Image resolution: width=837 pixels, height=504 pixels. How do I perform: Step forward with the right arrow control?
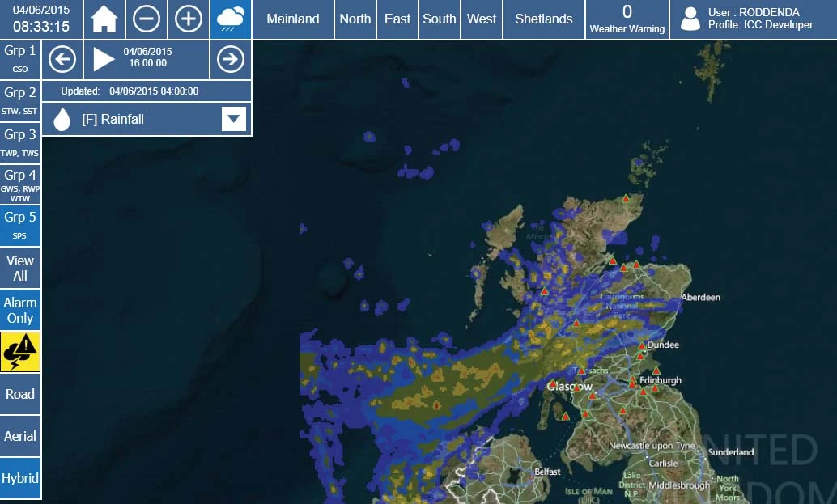230,59
